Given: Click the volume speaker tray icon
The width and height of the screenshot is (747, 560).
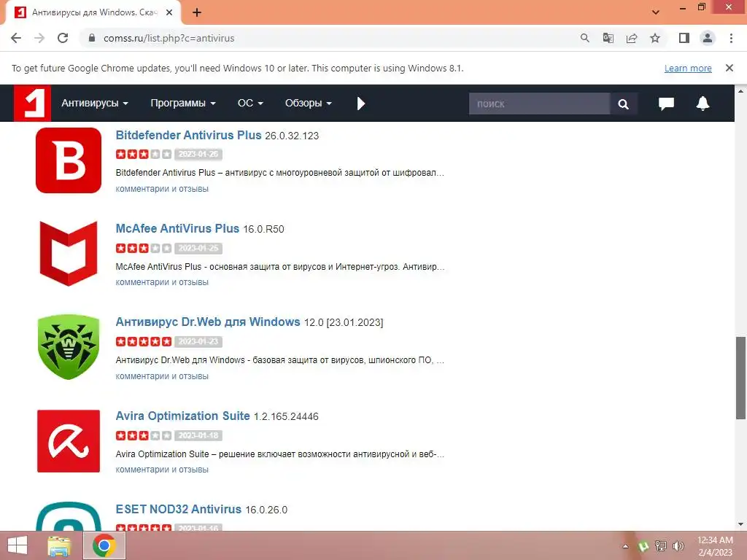Looking at the screenshot, I should [x=678, y=546].
